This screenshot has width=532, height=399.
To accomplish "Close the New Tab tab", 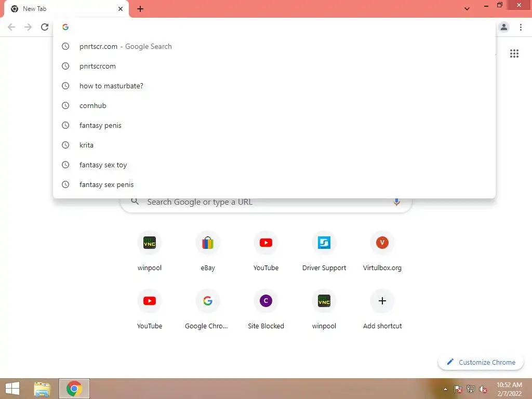I will pos(121,9).
